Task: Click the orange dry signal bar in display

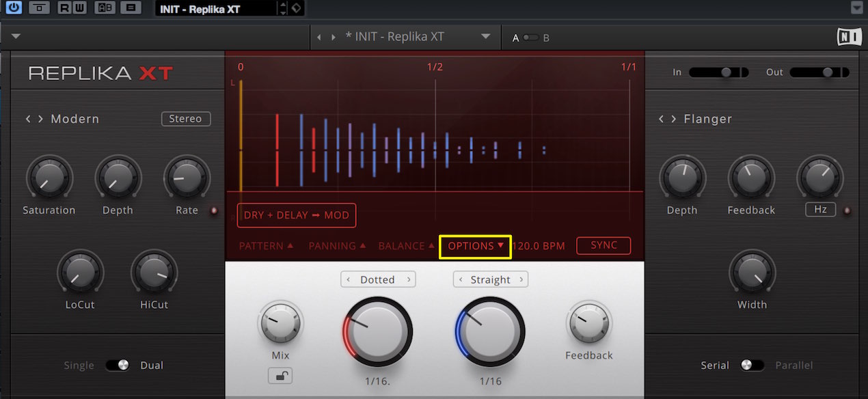Action: 241,136
